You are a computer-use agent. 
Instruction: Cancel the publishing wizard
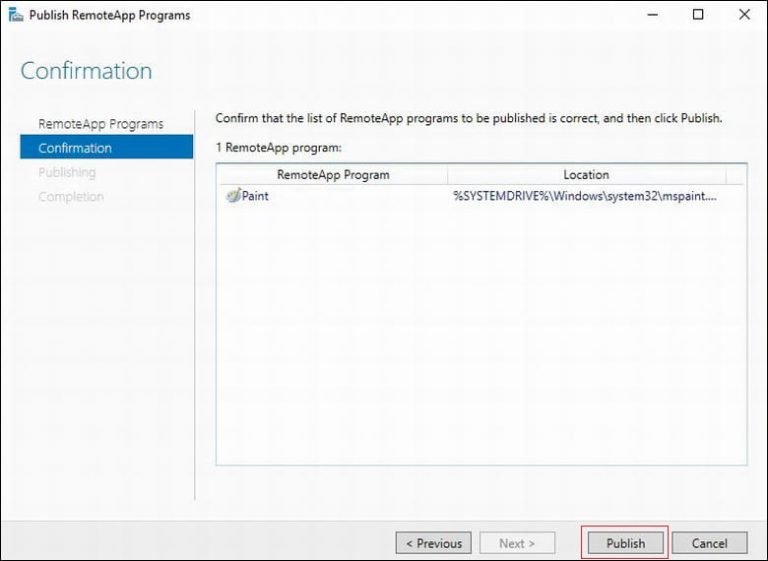pyautogui.click(x=709, y=543)
